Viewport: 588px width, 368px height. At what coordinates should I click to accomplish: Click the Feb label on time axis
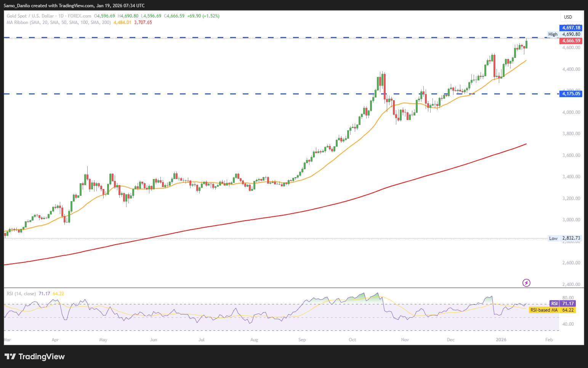(549, 340)
